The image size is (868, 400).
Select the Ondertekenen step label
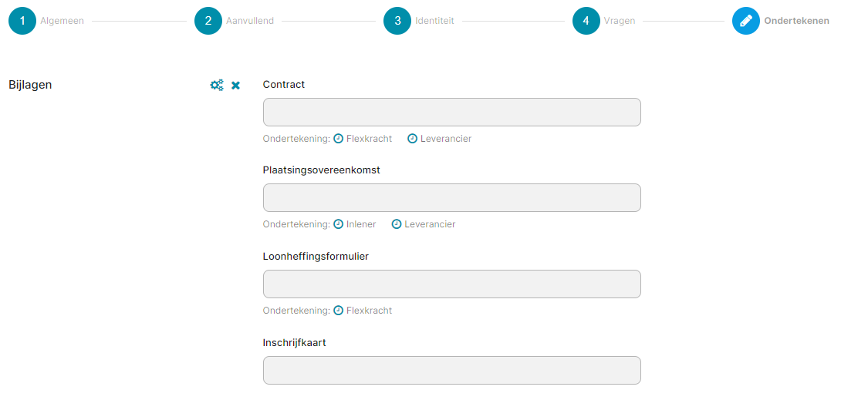(796, 21)
